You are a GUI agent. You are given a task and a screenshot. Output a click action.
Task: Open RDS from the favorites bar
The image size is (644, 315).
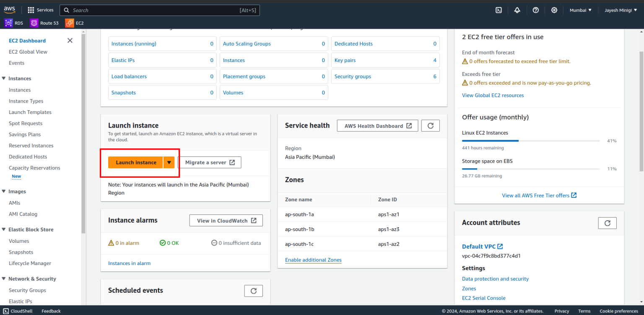pyautogui.click(x=14, y=23)
